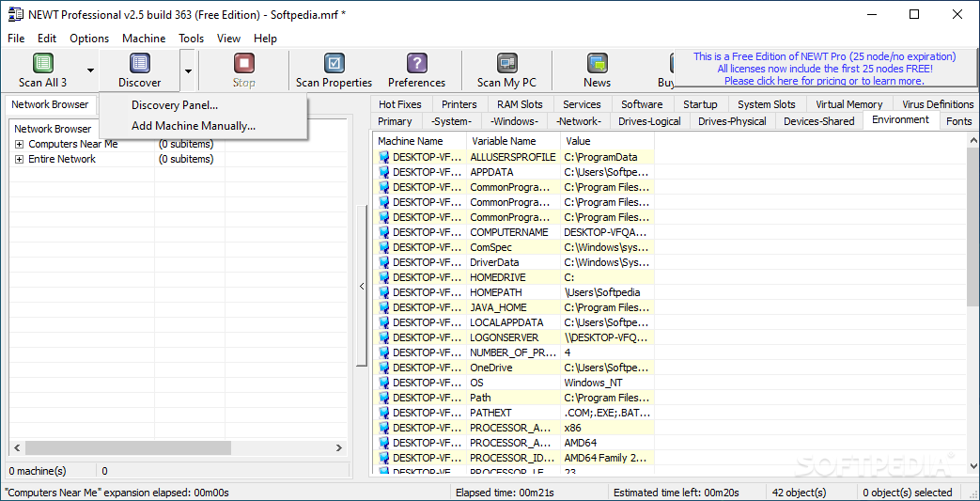The width and height of the screenshot is (980, 501).
Task: Click machine icon in PATHEXT row
Action: pos(384,413)
